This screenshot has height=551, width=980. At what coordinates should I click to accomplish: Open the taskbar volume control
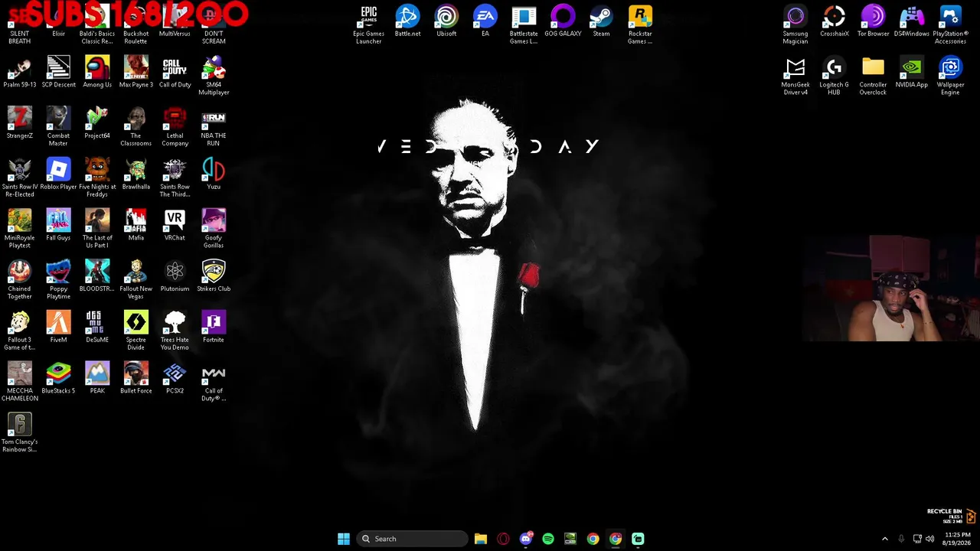coord(929,539)
